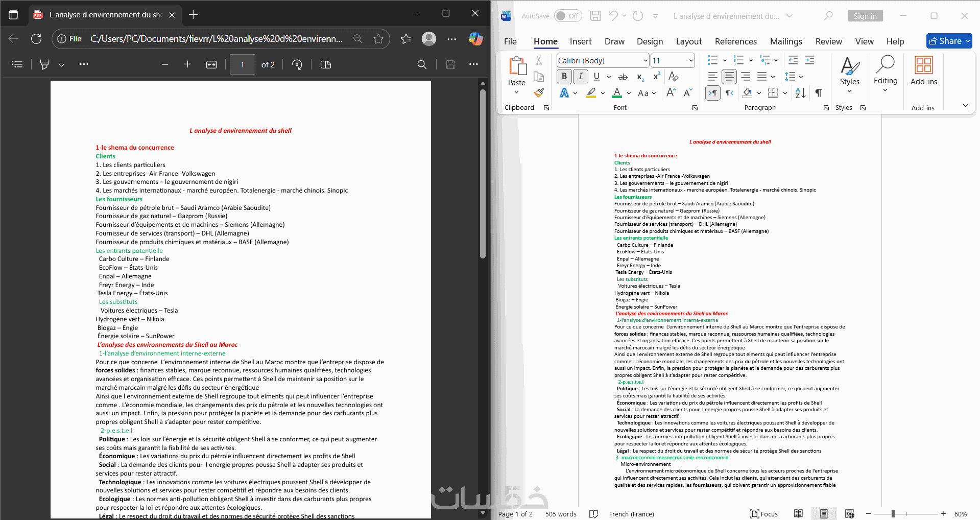
Task: Toggle Center alignment in Word
Action: click(729, 77)
